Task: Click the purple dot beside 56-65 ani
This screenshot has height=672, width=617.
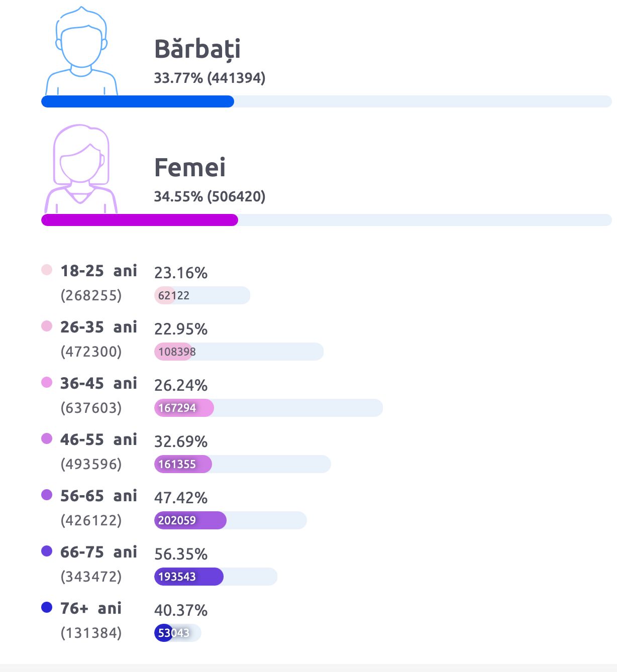Action: 47,495
